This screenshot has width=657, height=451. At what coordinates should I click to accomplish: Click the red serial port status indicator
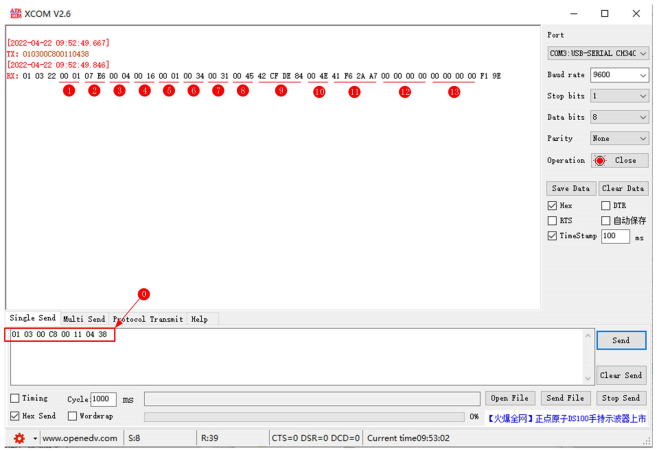[x=600, y=160]
